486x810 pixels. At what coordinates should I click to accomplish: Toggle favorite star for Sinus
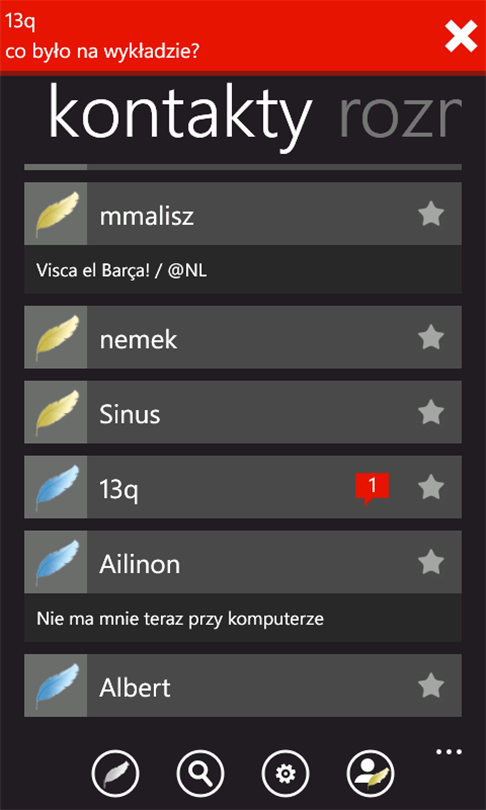(431, 412)
